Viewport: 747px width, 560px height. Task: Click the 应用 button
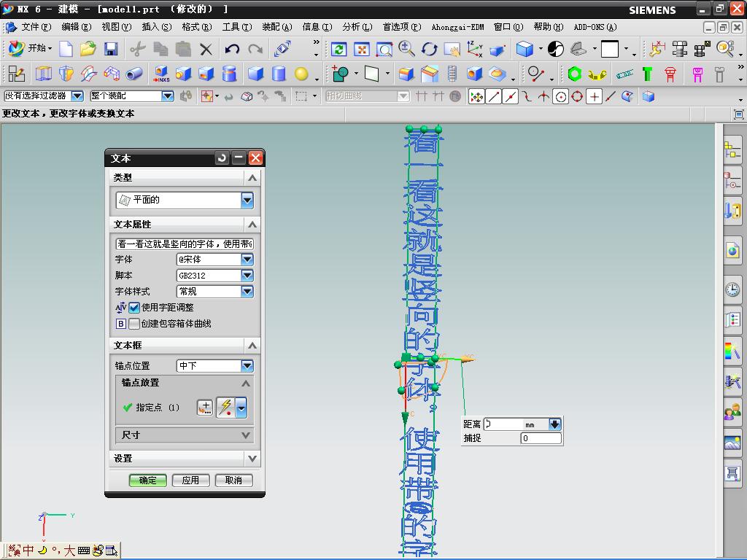(190, 481)
